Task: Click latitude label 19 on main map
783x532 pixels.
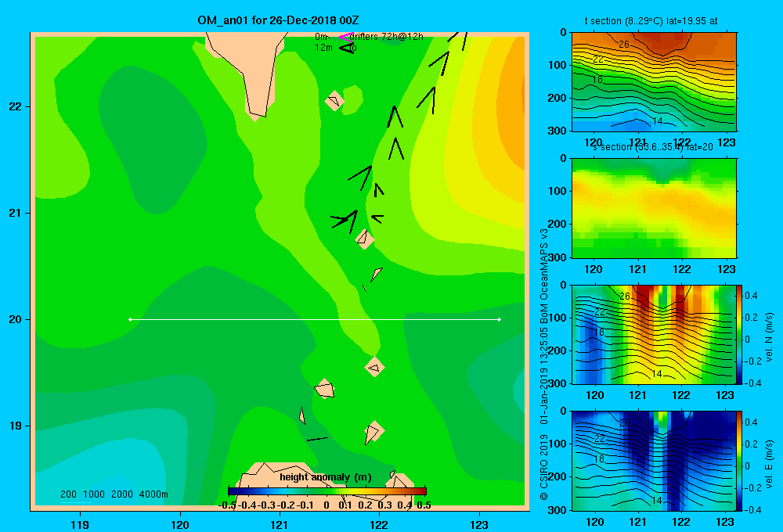Action: pos(15,426)
